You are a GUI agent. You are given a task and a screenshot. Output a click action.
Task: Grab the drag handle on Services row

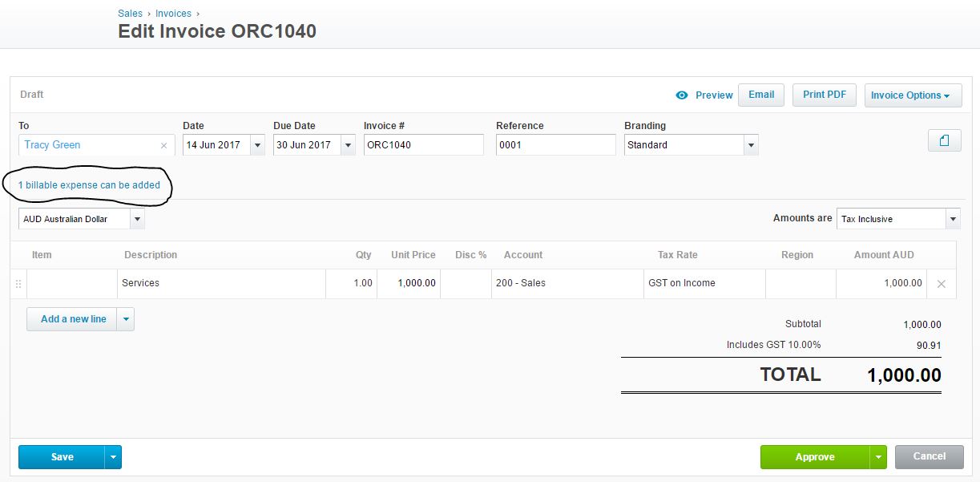click(x=18, y=284)
